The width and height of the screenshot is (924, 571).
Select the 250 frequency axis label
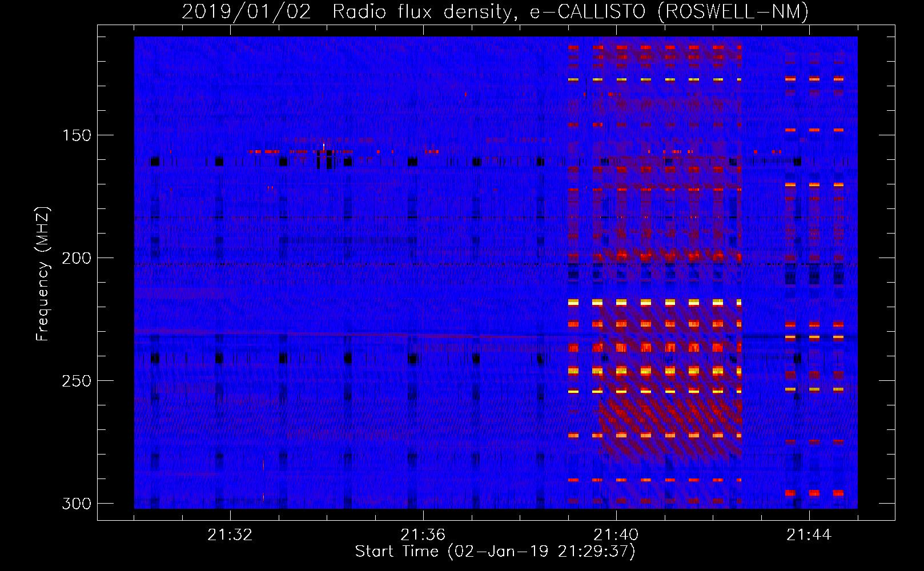coord(77,381)
